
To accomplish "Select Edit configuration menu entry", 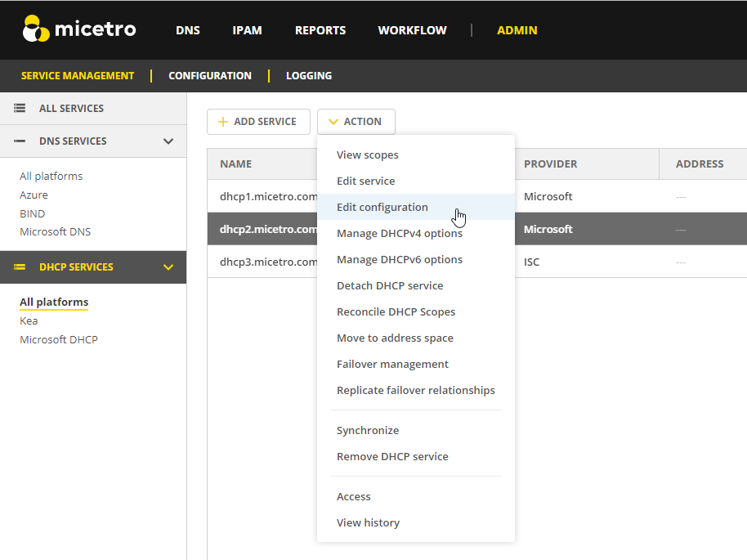I will (x=416, y=207).
